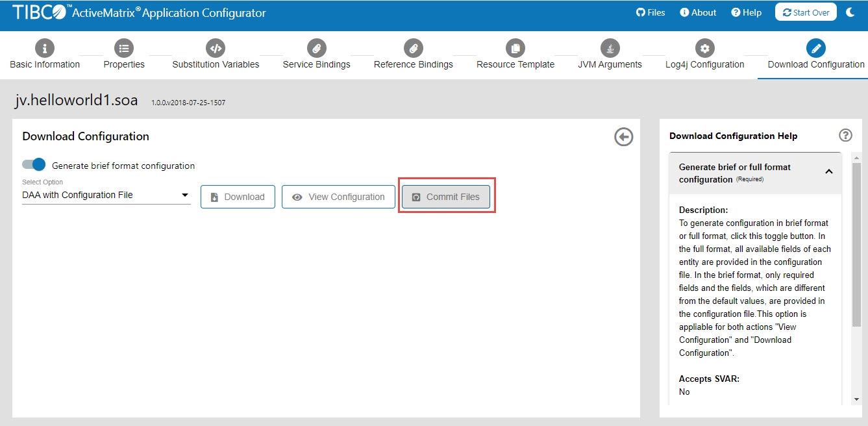This screenshot has height=426, width=868.
Task: Click the Substitution Variables code icon
Action: (216, 48)
